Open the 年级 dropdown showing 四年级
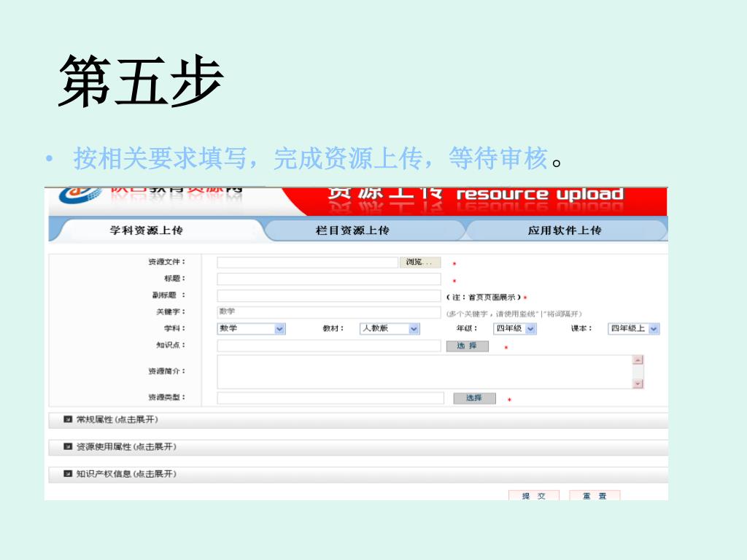This screenshot has width=747, height=560. 515,329
